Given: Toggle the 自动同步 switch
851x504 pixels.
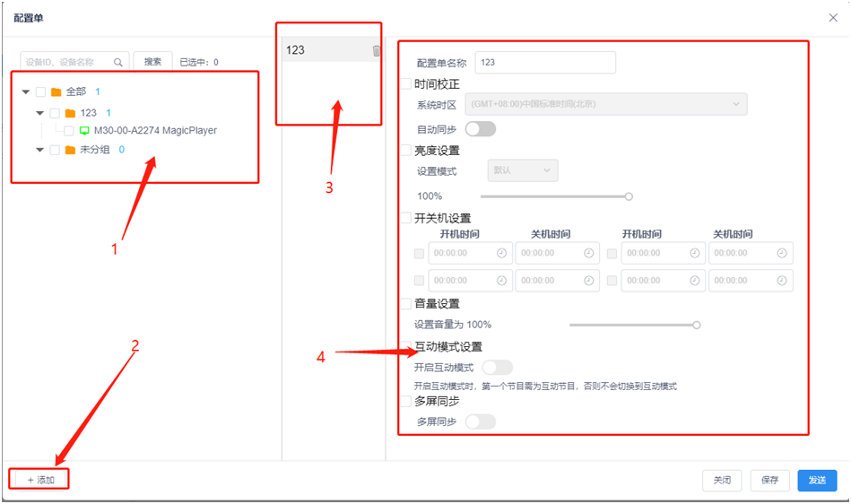Looking at the screenshot, I should click(480, 129).
